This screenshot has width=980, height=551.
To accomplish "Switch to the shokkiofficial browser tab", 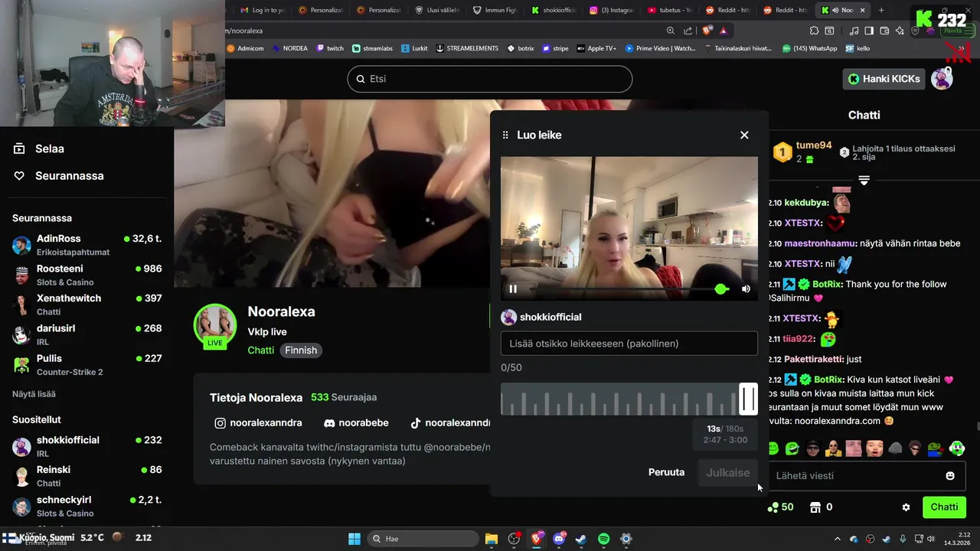I will coord(553,10).
